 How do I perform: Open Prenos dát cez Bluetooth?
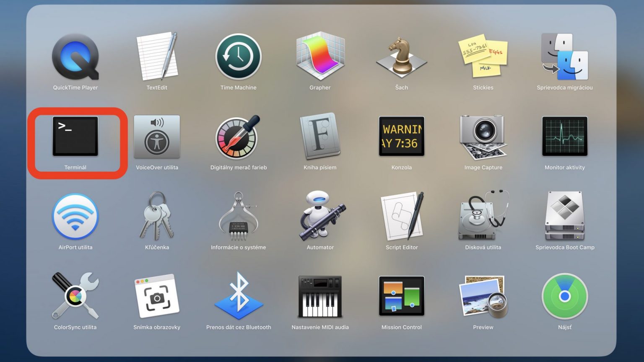pos(239,296)
